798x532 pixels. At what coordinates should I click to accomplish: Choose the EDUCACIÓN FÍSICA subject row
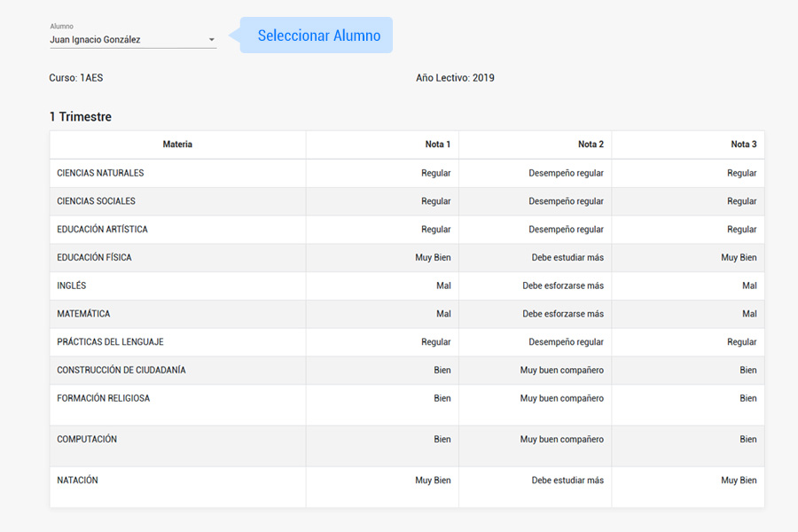pos(94,258)
